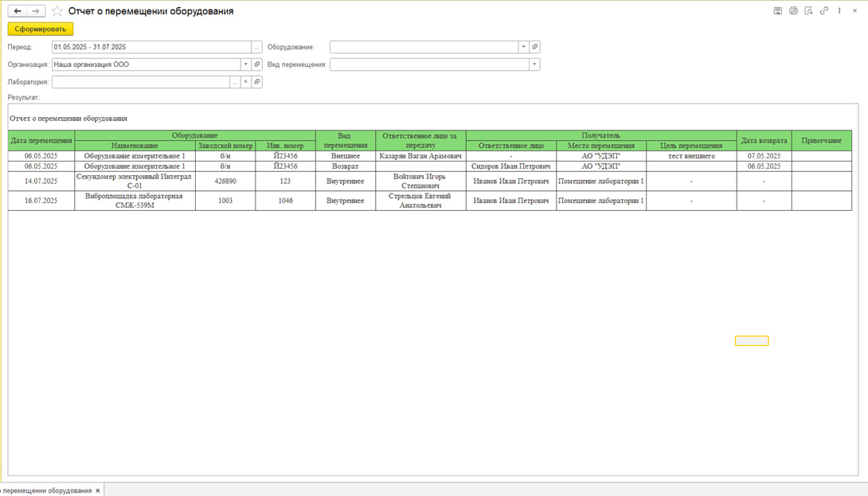The height and width of the screenshot is (496, 868).
Task: Get a link to the report with the chain icon
Action: coord(824,10)
